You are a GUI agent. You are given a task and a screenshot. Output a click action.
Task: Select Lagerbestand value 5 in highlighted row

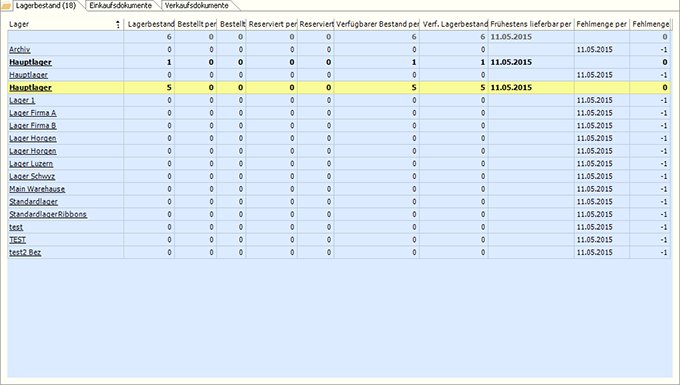pos(169,88)
